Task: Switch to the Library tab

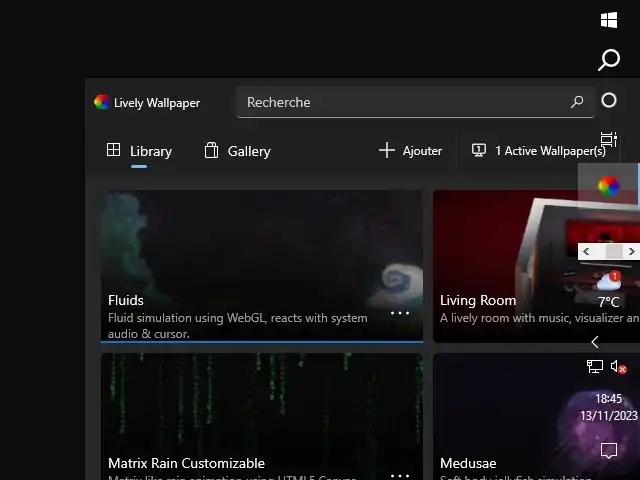Action: [x=139, y=151]
